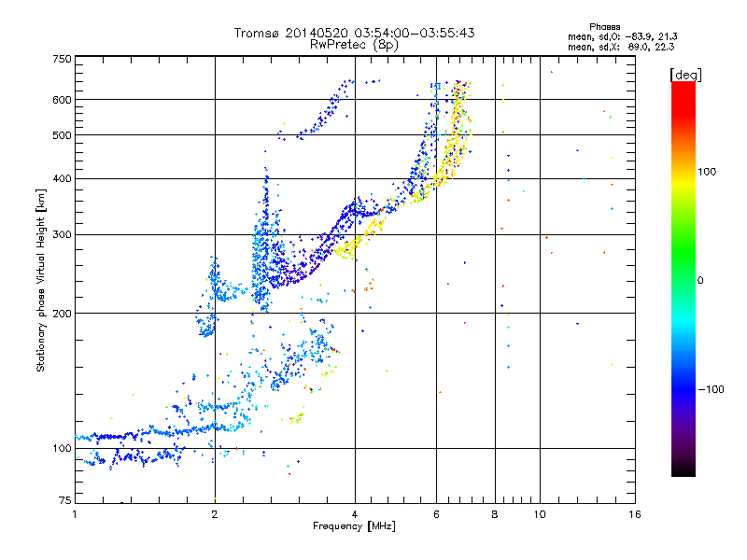Click the x-axis tick label "2"

tap(215, 514)
